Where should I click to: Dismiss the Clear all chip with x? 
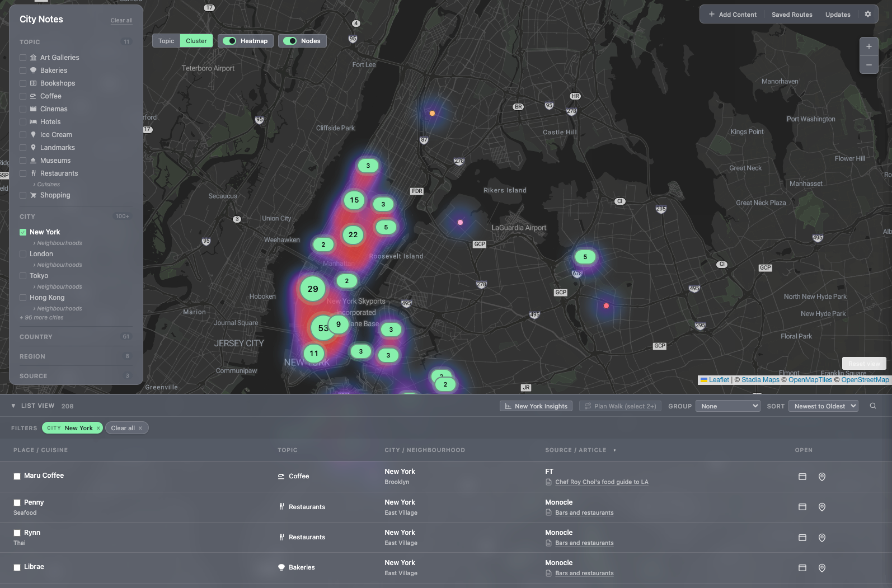[140, 428]
